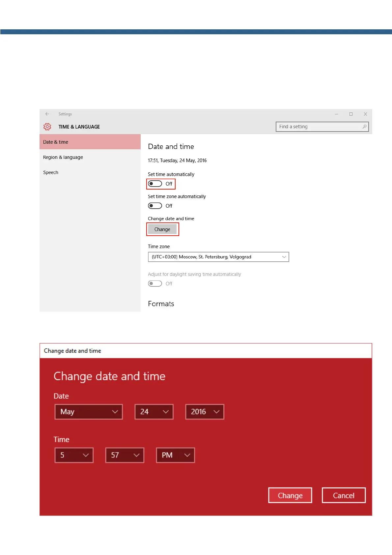Click the '17:51, Tuesday, 24 May, 2016' text

pyautogui.click(x=177, y=161)
